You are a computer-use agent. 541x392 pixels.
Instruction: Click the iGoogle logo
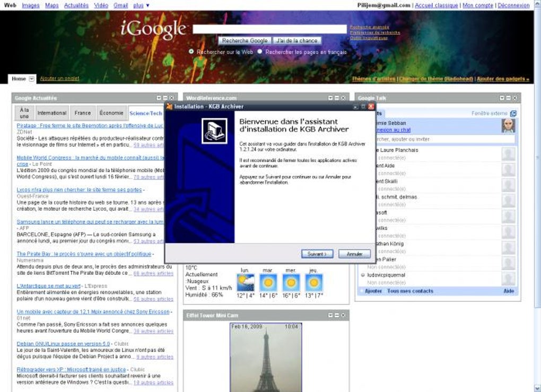tap(153, 30)
